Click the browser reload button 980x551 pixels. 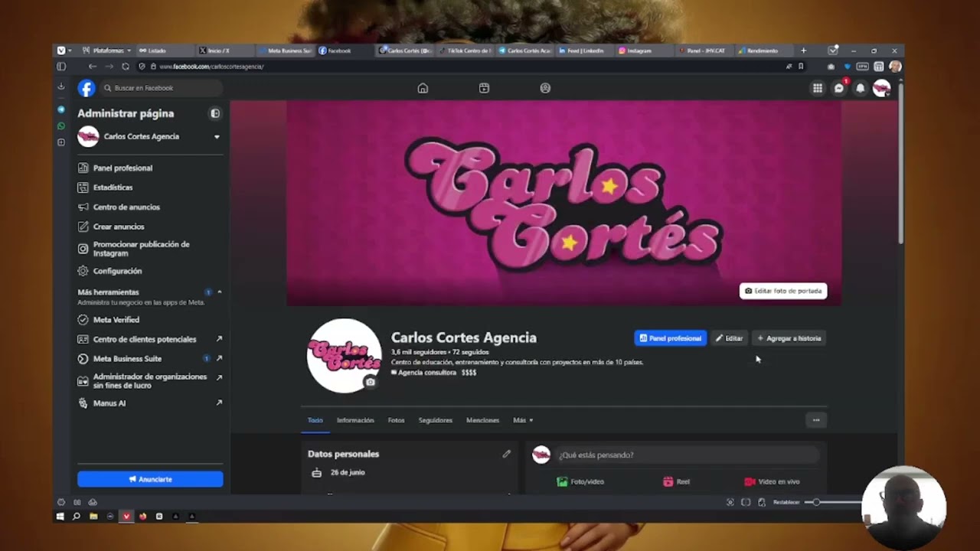point(126,67)
